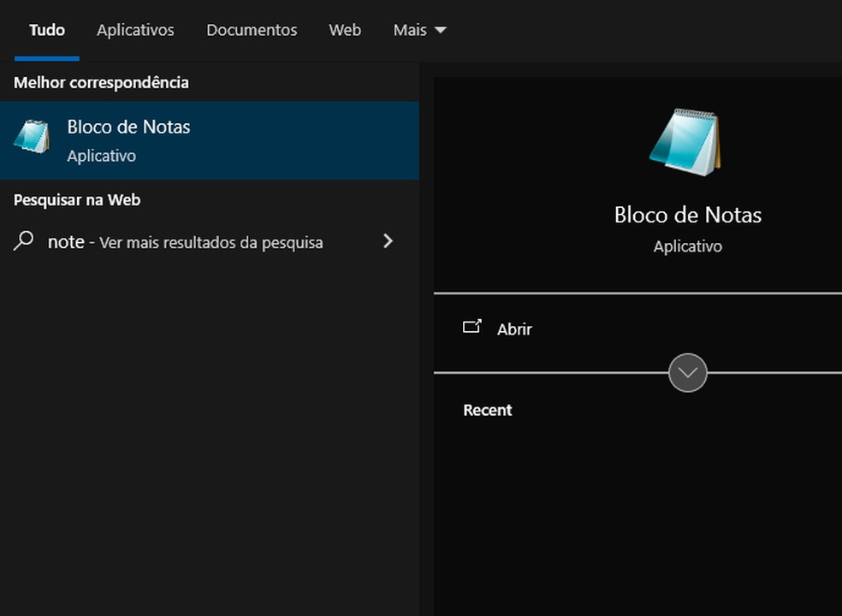The width and height of the screenshot is (842, 616).
Task: Click 'Ver mais resultados da pesquisa' link
Action: click(x=211, y=243)
